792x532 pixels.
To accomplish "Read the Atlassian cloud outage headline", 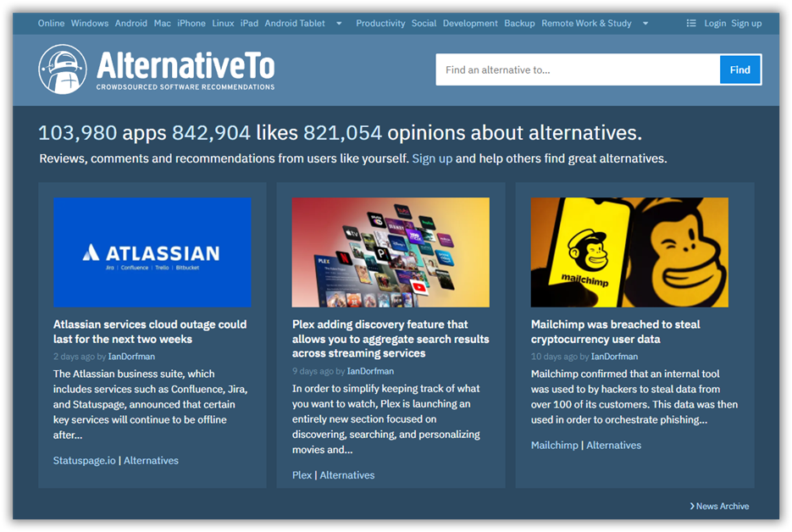I will pos(150,331).
